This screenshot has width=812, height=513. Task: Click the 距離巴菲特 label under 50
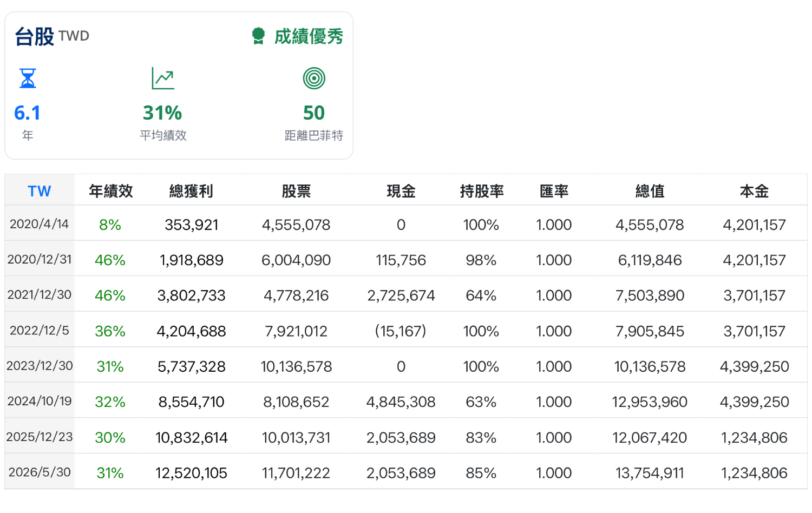tap(314, 135)
